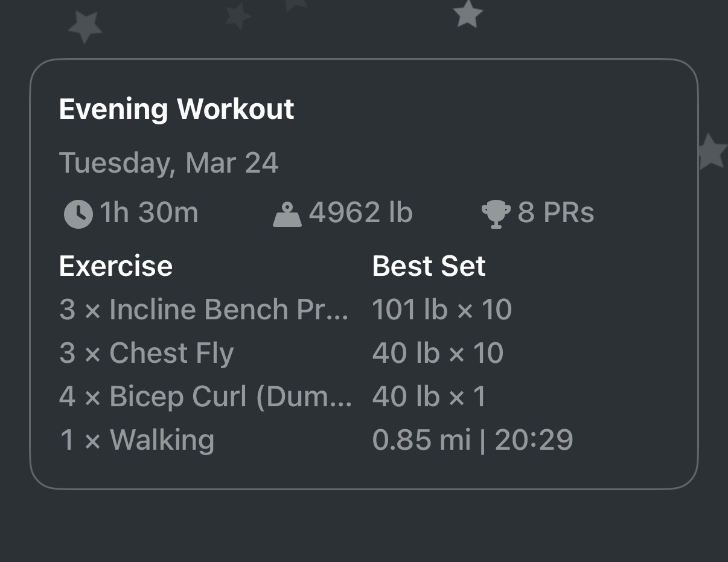
Task: Select the date Tuesday, Mar 24
Action: click(x=169, y=162)
